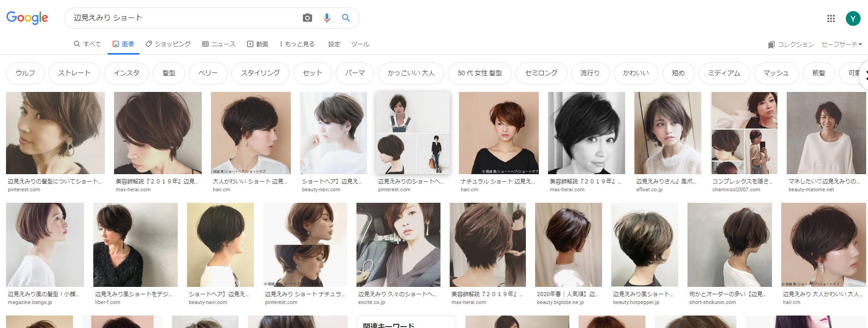Filter by ウルフ chip
868x328 pixels.
(x=25, y=73)
